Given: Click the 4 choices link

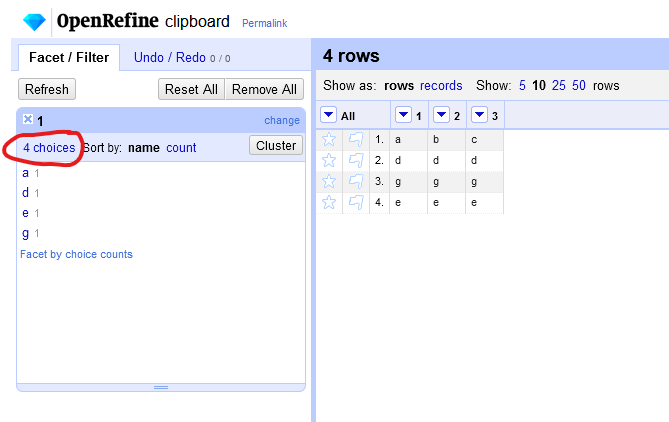Looking at the screenshot, I should 49,148.
